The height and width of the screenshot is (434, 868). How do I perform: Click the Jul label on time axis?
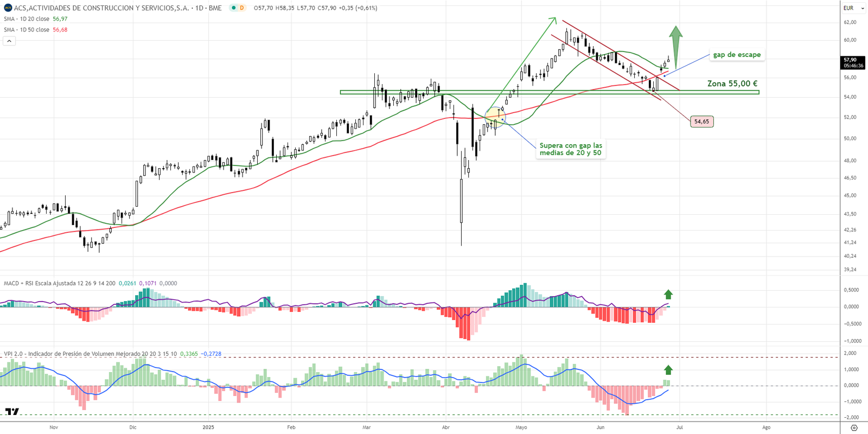tap(680, 427)
